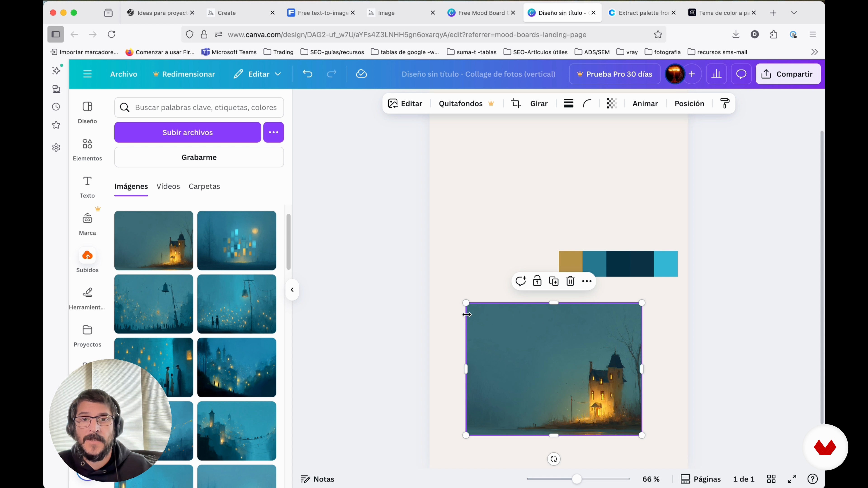
Task: Show more bookmarks chevron
Action: click(x=814, y=52)
